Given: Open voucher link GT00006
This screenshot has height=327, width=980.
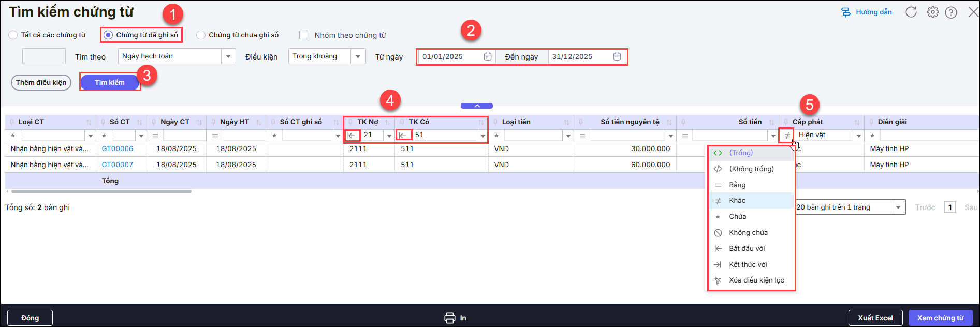Looking at the screenshot, I should 118,149.
